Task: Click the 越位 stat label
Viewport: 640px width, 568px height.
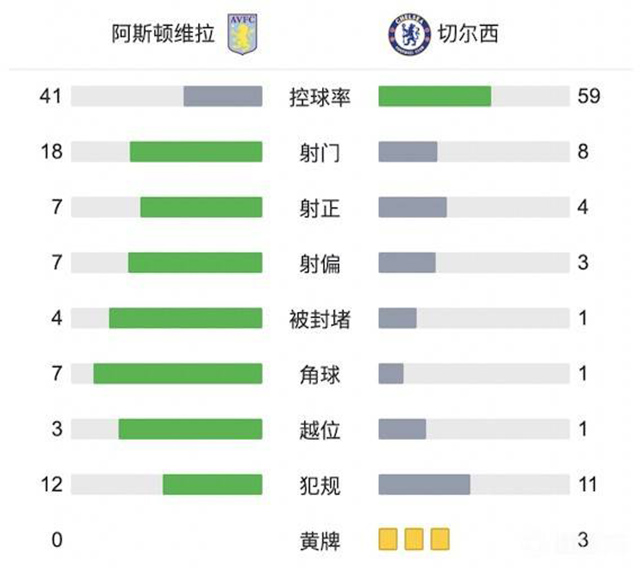Action: pos(320,430)
